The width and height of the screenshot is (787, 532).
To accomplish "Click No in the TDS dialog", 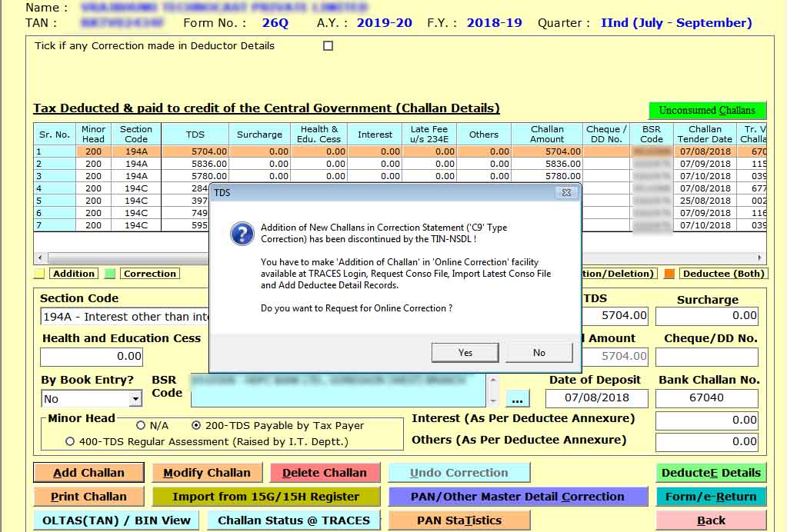I will 539,352.
